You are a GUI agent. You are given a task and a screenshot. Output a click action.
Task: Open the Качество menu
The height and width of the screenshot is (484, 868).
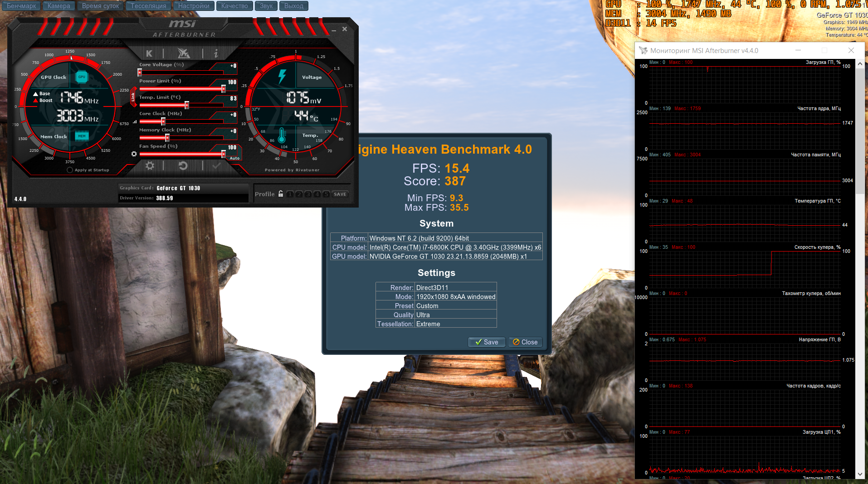point(234,6)
